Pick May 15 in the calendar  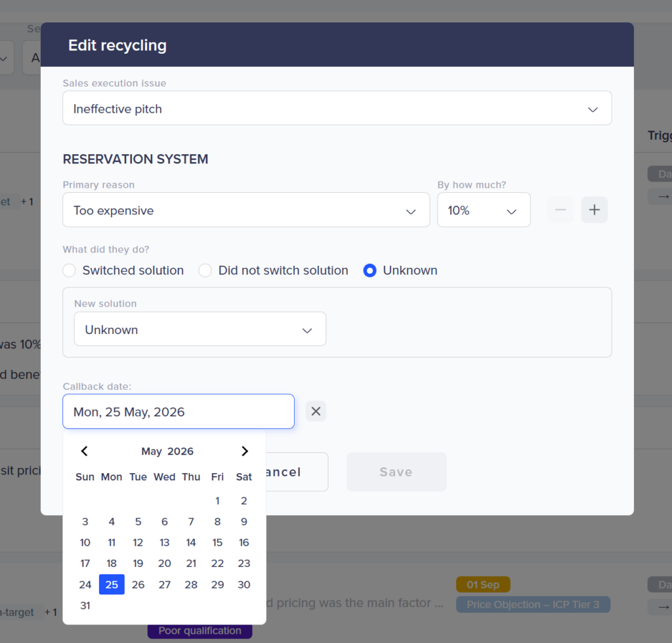(x=217, y=543)
